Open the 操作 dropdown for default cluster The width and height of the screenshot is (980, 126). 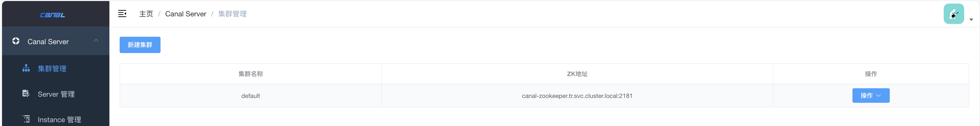(x=870, y=96)
